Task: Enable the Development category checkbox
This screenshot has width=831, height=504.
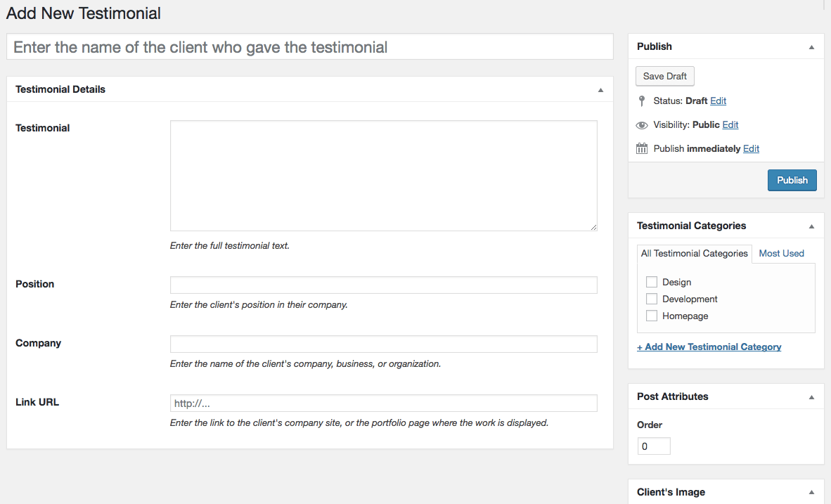Action: point(652,299)
